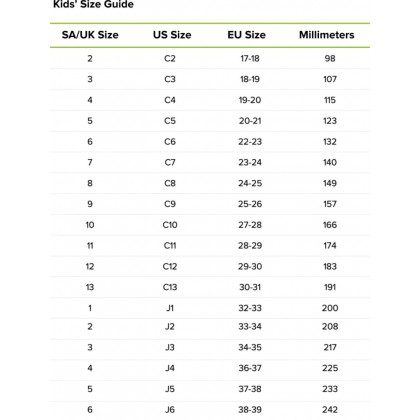Select the 242 millimeters value
420x420 pixels.
click(x=330, y=410)
